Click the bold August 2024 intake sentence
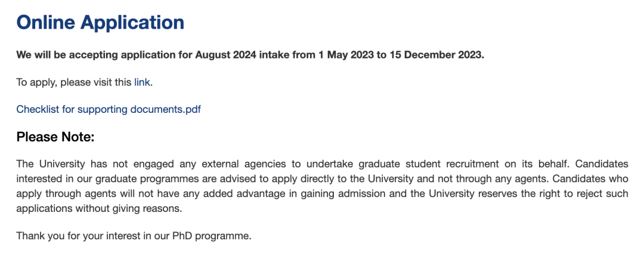Screen dimensions: 644x256 coord(250,55)
